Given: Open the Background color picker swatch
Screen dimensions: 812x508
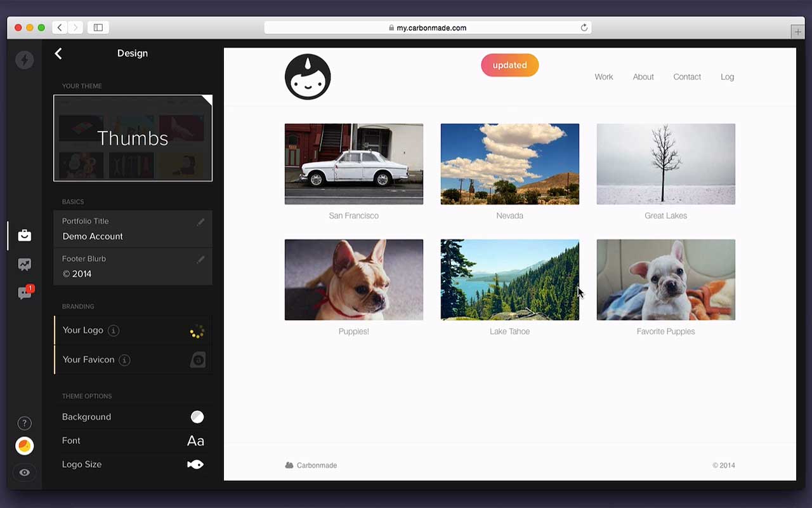Looking at the screenshot, I should tap(197, 417).
